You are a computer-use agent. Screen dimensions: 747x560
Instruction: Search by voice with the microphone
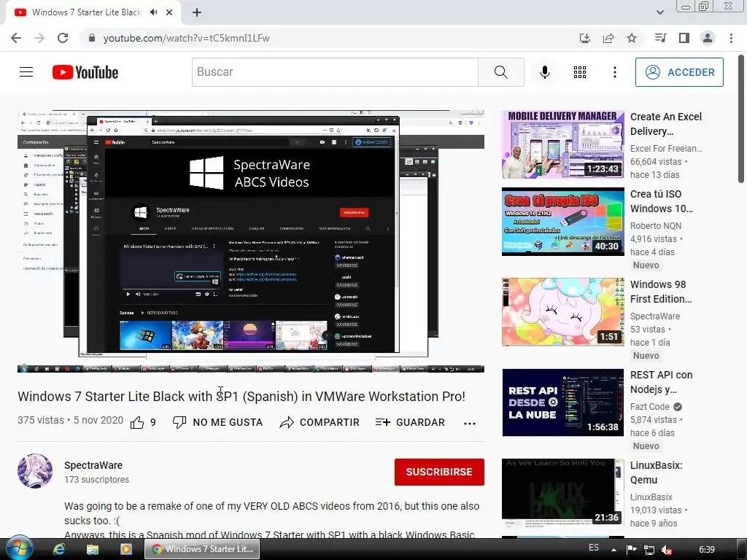click(544, 72)
